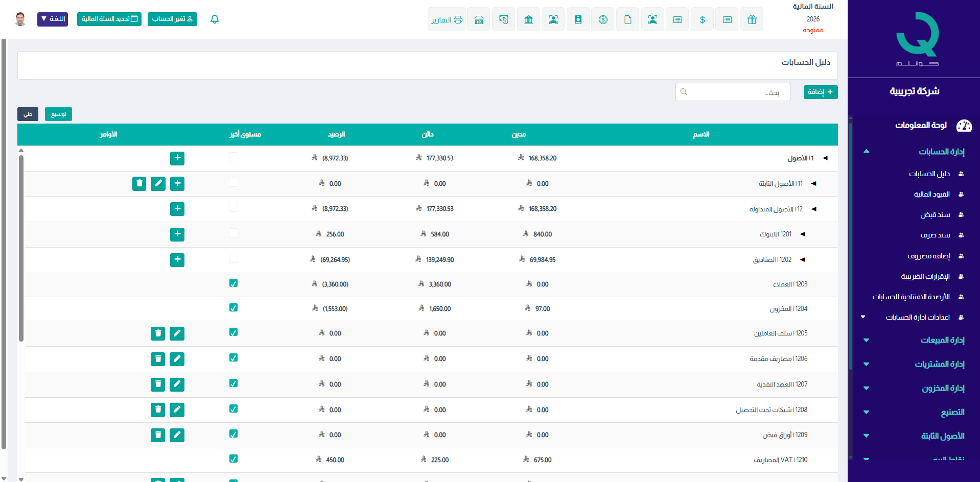
Task: Delete the 1205 سلف العاملين account
Action: 158,333
